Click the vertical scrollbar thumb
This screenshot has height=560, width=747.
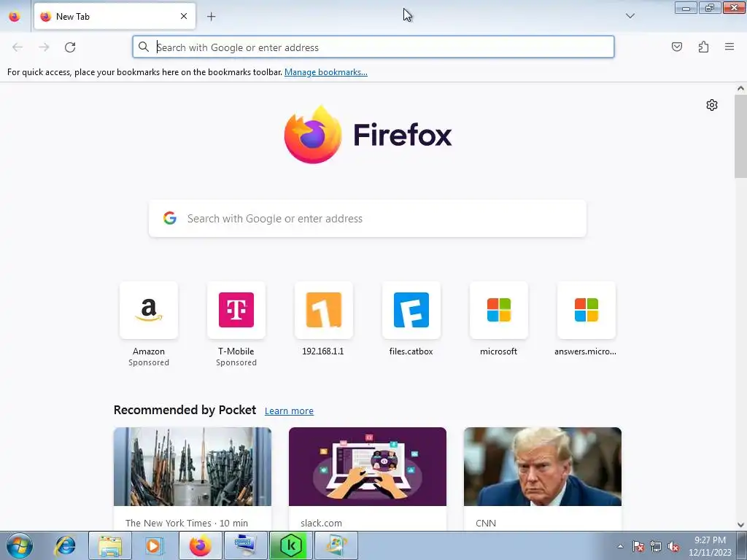click(740, 136)
